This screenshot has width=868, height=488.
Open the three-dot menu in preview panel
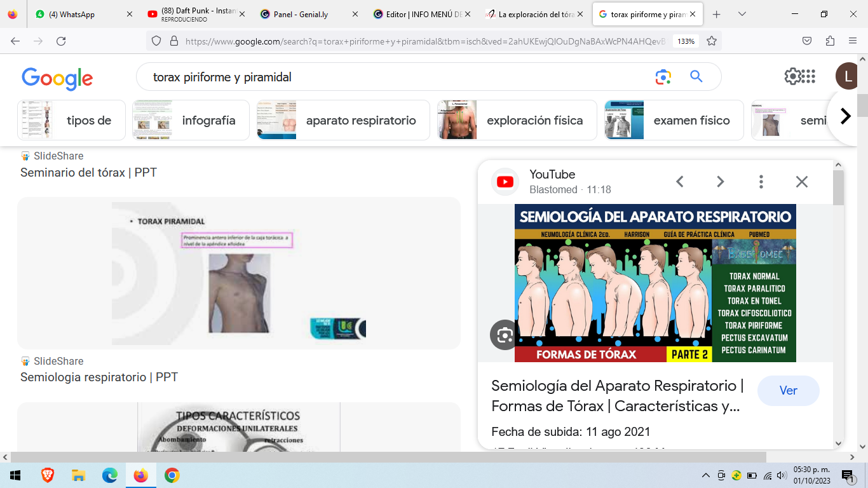(761, 182)
